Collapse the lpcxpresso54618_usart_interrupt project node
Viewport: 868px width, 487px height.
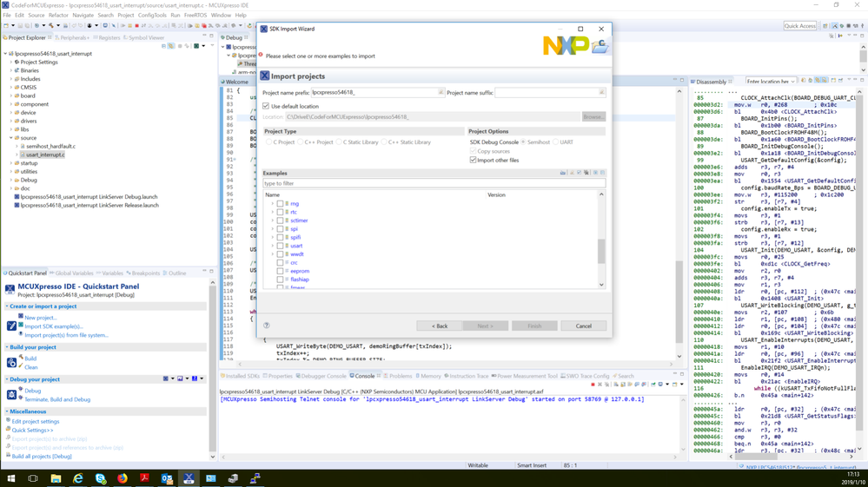pyautogui.click(x=5, y=54)
